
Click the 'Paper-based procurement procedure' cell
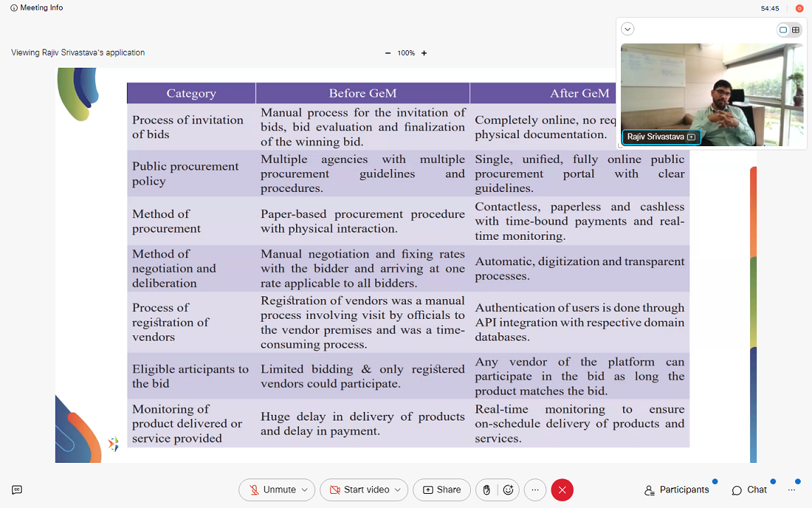coord(362,222)
